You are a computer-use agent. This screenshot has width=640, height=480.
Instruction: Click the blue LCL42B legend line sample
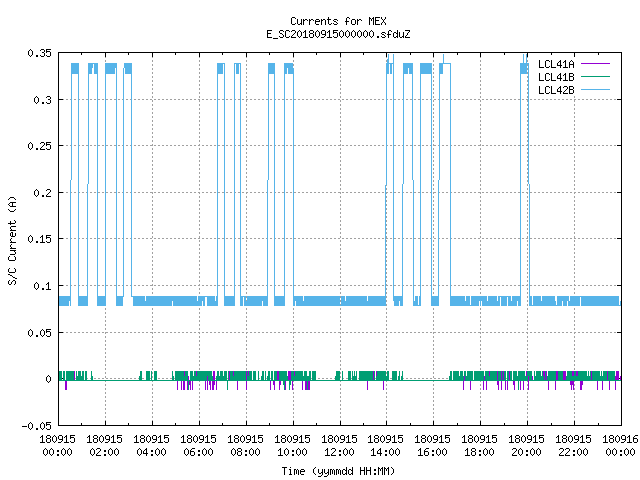tap(595, 90)
